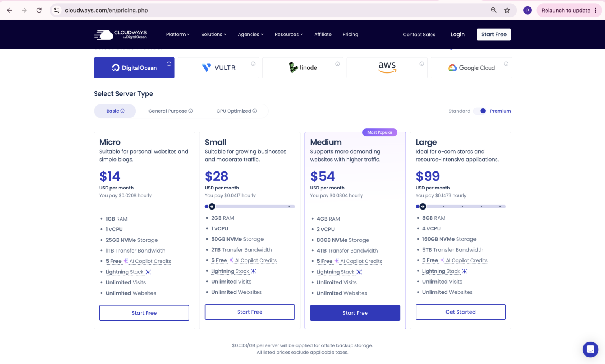Viewport: 605px width, 364px height.
Task: Click the info icon next to General Purpose
Action: pyautogui.click(x=191, y=111)
